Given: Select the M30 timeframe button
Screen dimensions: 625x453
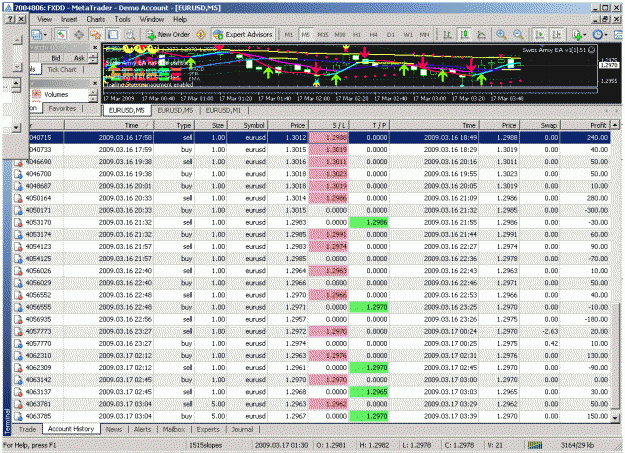Looking at the screenshot, I should pyautogui.click(x=340, y=35).
